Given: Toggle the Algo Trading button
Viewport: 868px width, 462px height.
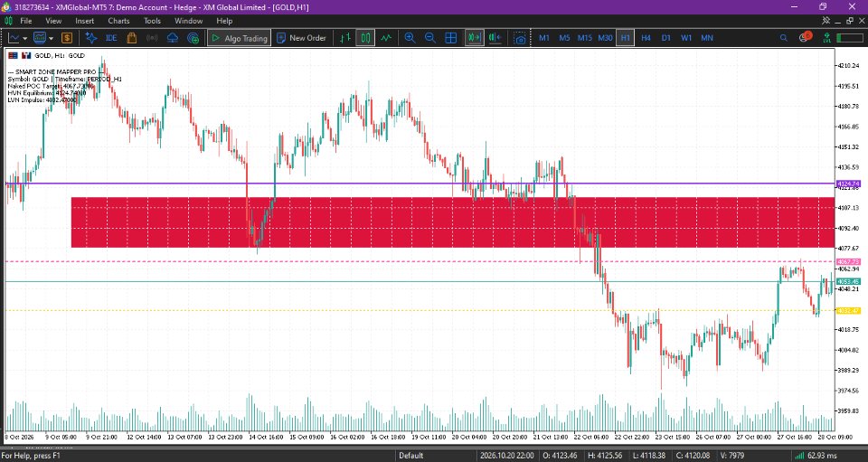Looking at the screenshot, I should (239, 38).
